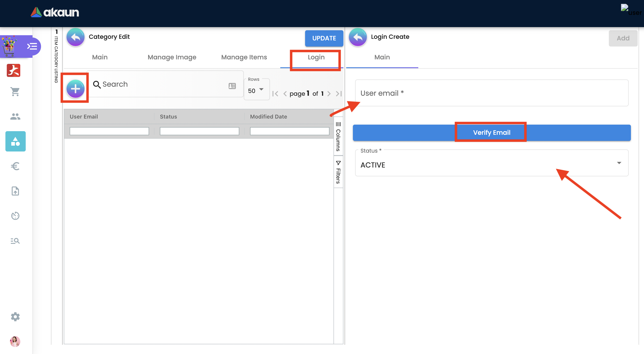Click the euro currency sidebar icon
This screenshot has height=354, width=644.
15,166
